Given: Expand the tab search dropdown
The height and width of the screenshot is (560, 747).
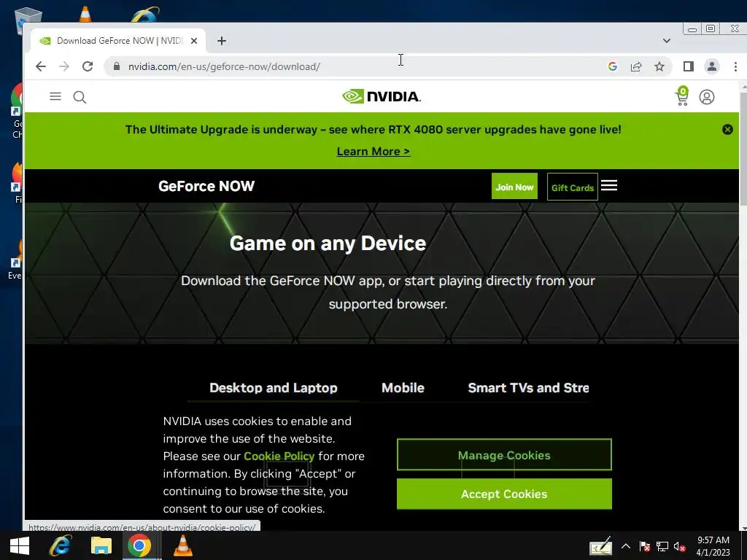Looking at the screenshot, I should 667,41.
